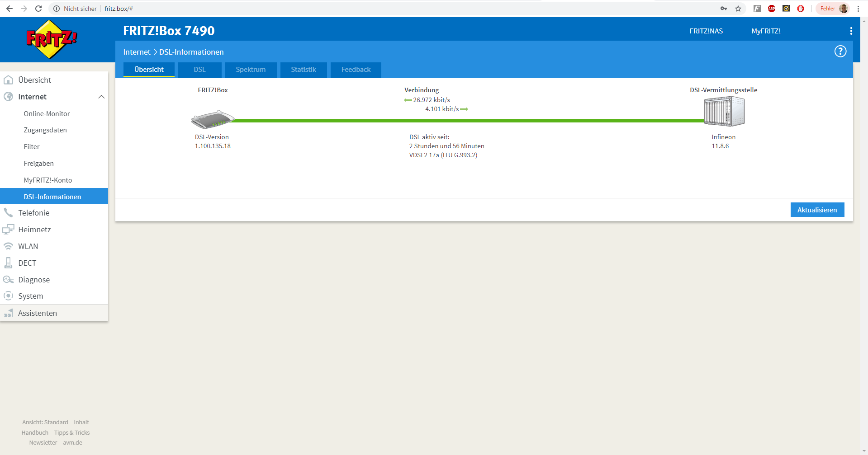
Task: Open Freigaben in the sidebar
Action: 39,164
